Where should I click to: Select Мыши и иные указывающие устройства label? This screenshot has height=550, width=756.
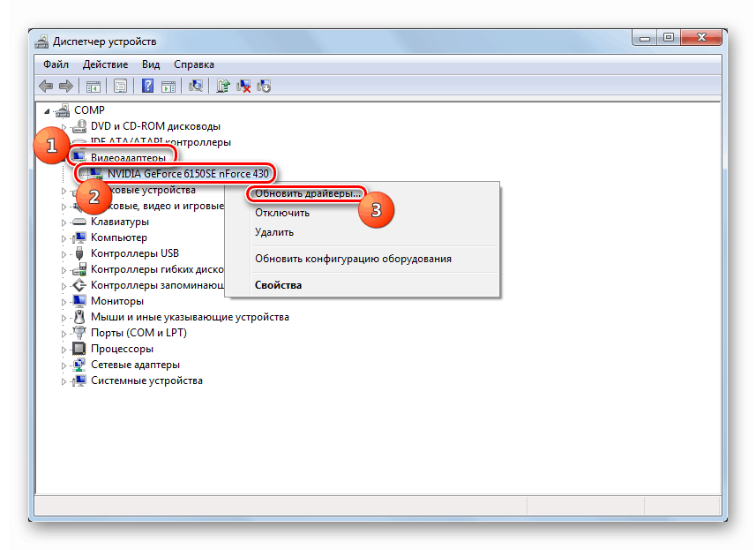pyautogui.click(x=190, y=317)
